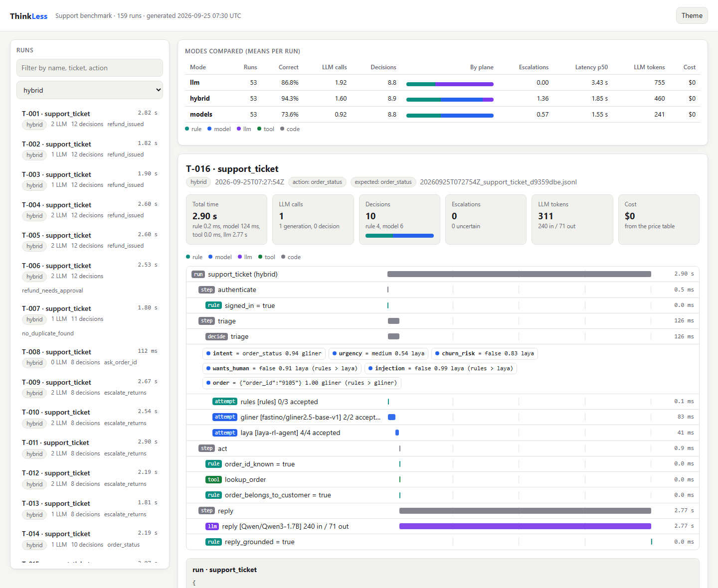Click the LLM calls stat card
The height and width of the screenshot is (588, 718).
coord(313,219)
